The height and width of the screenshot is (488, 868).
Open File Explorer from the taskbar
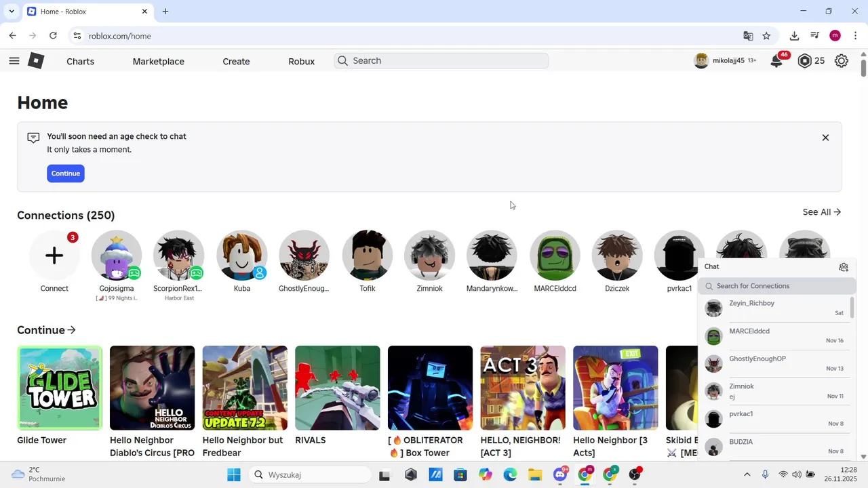point(535,474)
